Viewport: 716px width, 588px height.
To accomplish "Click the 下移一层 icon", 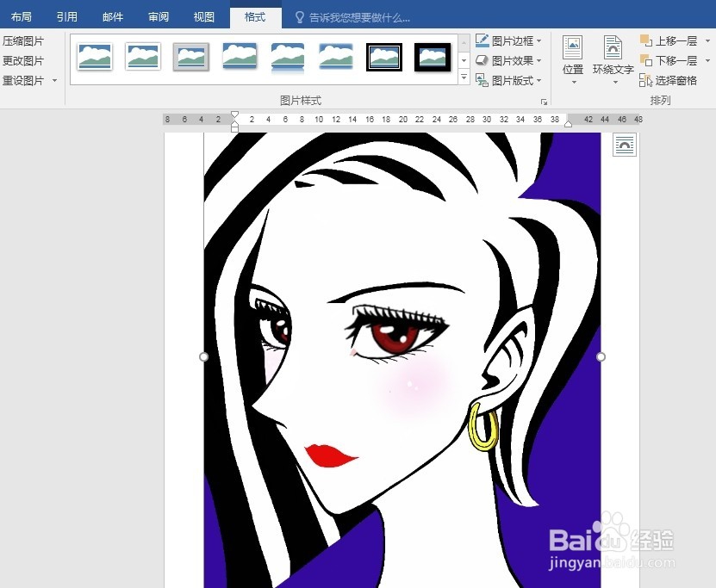I will point(646,60).
